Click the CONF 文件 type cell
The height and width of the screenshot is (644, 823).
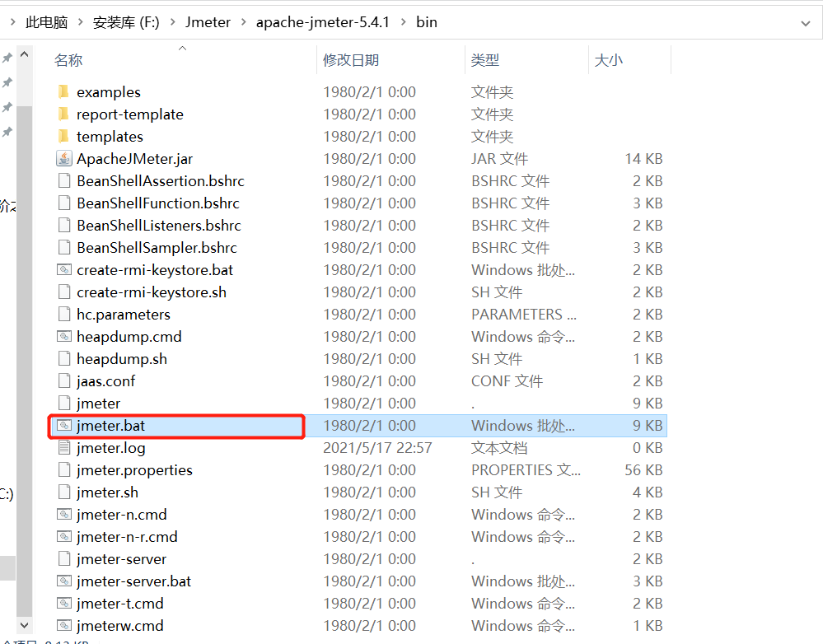pos(507,381)
